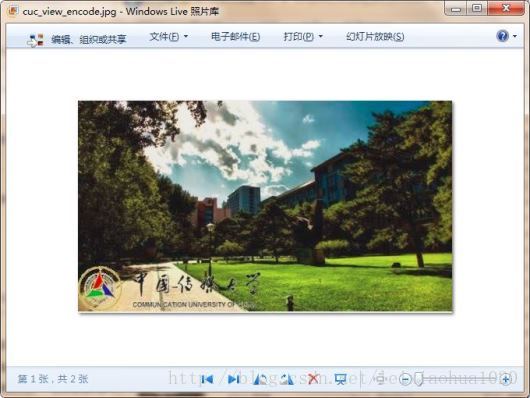Fit the photo to the window

(x=381, y=379)
